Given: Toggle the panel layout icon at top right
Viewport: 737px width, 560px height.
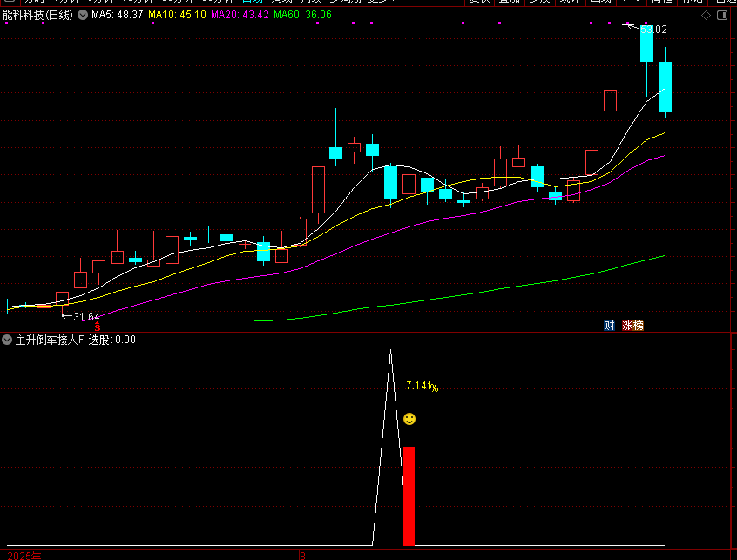Looking at the screenshot, I should [x=724, y=16].
